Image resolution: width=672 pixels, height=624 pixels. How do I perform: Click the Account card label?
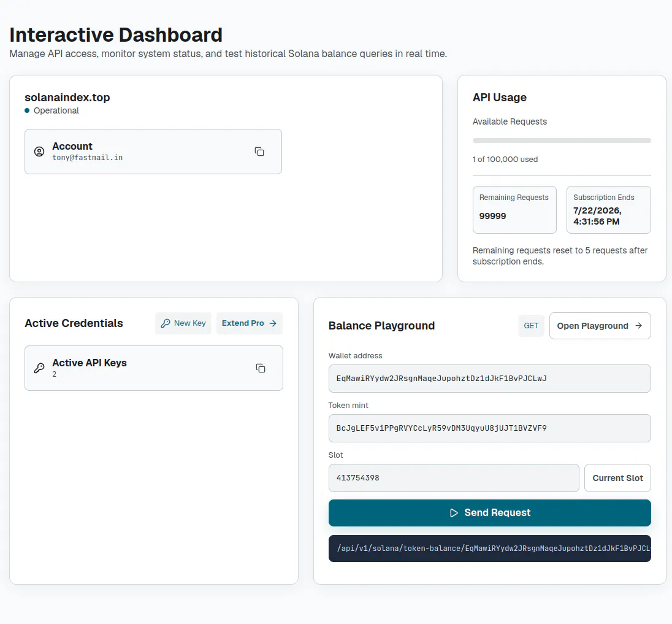coord(72,146)
